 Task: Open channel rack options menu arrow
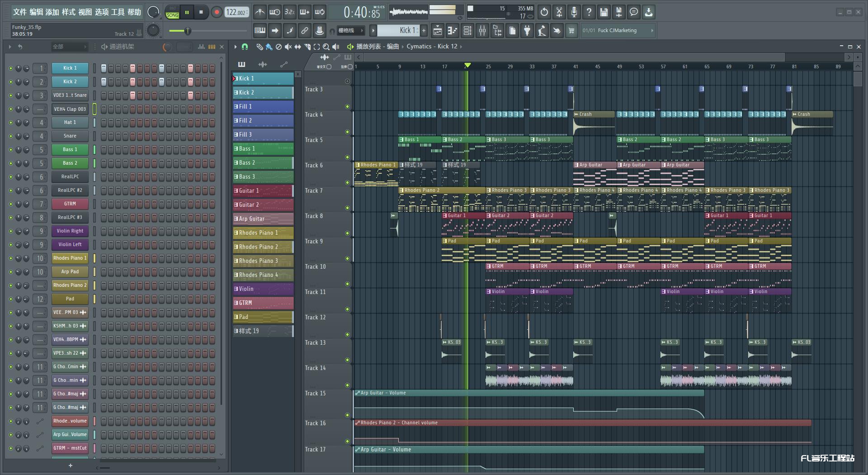(9, 47)
